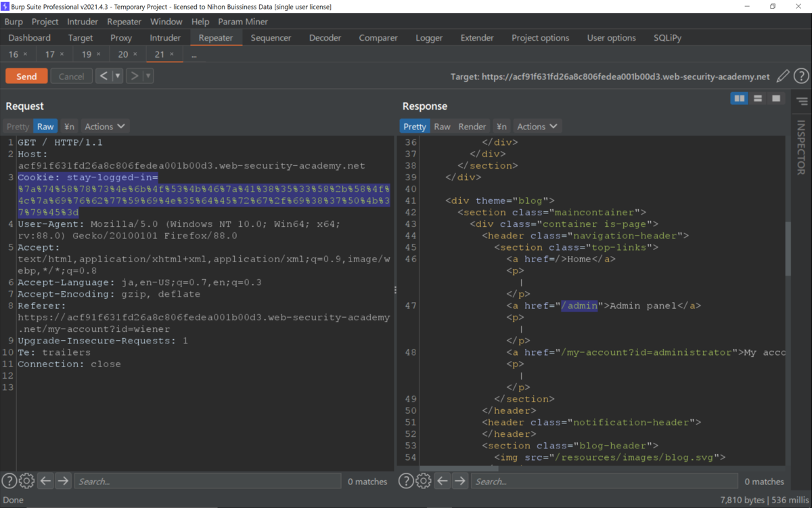Open the Help menu
The height and width of the screenshot is (508, 812).
click(200, 22)
